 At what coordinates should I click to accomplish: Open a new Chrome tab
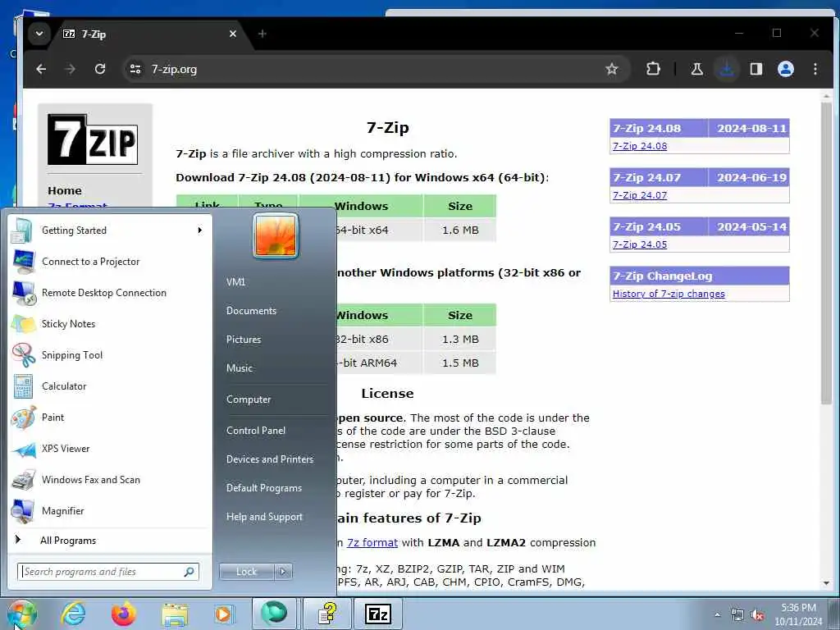(262, 34)
